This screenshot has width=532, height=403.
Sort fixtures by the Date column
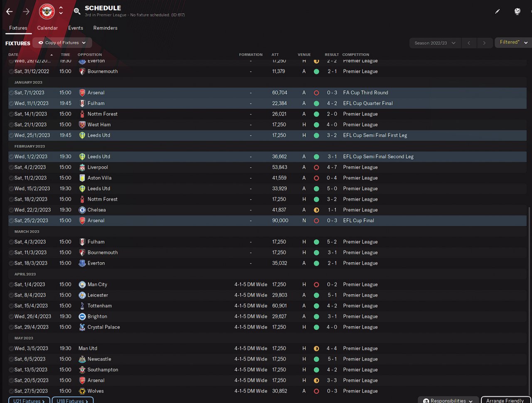click(x=13, y=54)
